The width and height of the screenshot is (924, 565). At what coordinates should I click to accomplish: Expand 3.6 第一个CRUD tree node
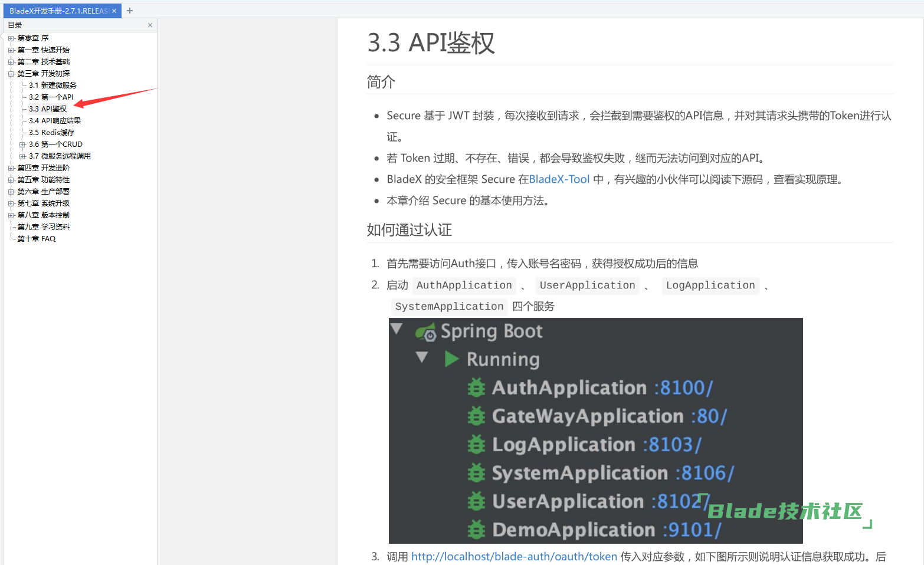22,144
